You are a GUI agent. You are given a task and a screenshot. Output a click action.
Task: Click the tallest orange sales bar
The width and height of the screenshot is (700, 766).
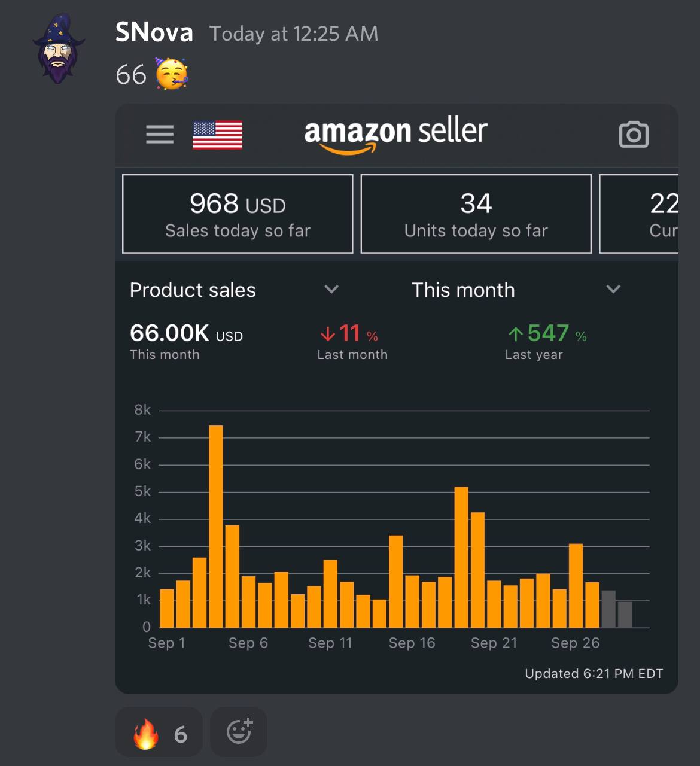(x=216, y=526)
